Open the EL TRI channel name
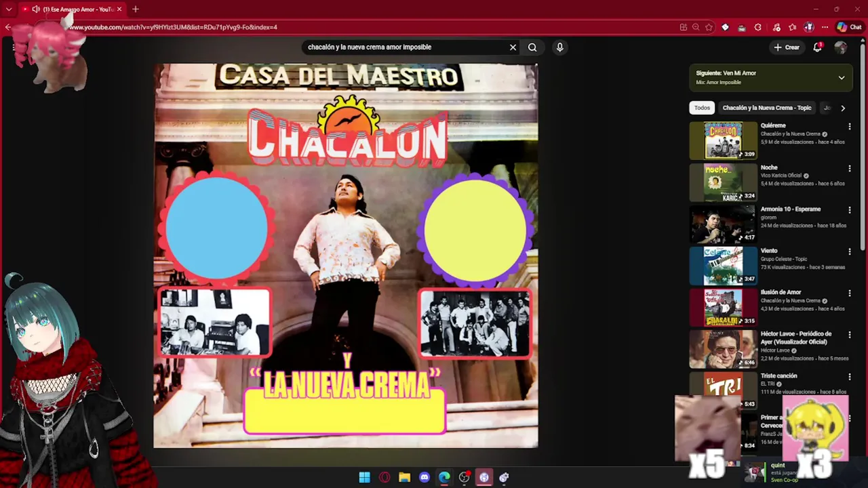 768,384
